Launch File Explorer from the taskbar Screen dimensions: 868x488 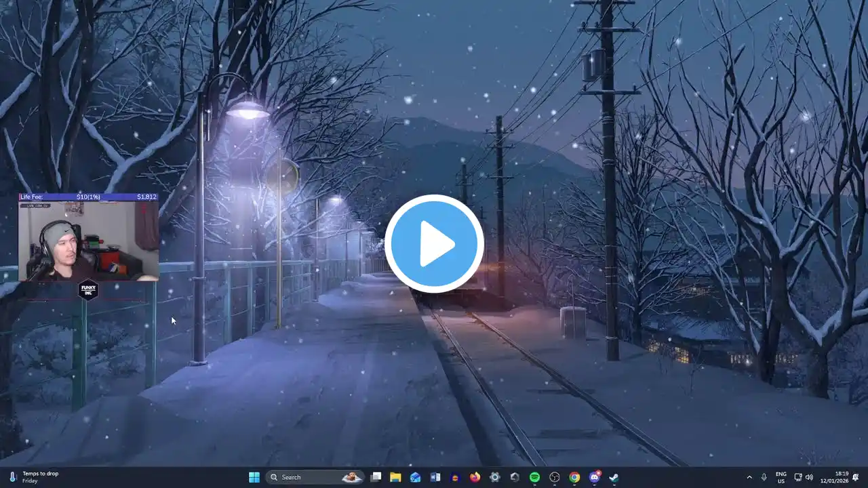coord(395,477)
